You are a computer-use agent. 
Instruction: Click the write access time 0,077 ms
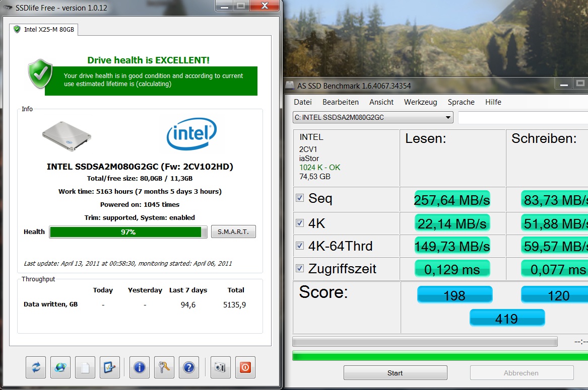pyautogui.click(x=555, y=269)
